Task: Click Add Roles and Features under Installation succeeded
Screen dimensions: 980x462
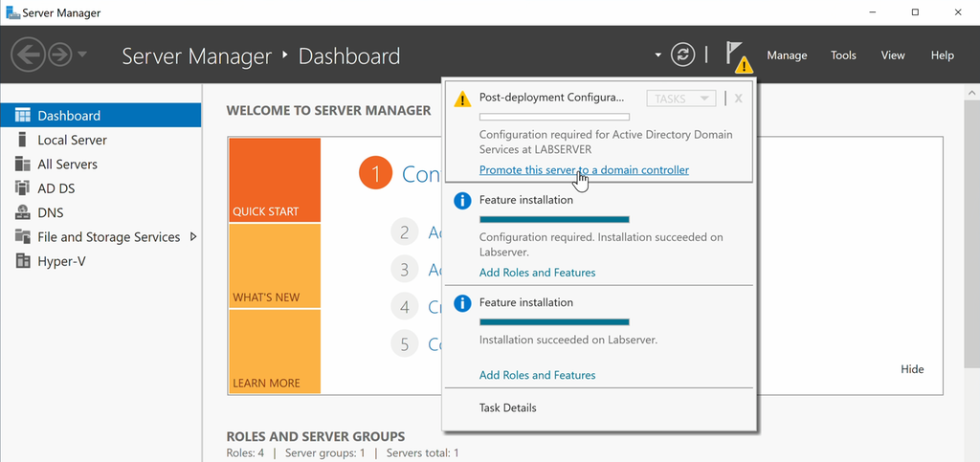Action: pyautogui.click(x=538, y=375)
